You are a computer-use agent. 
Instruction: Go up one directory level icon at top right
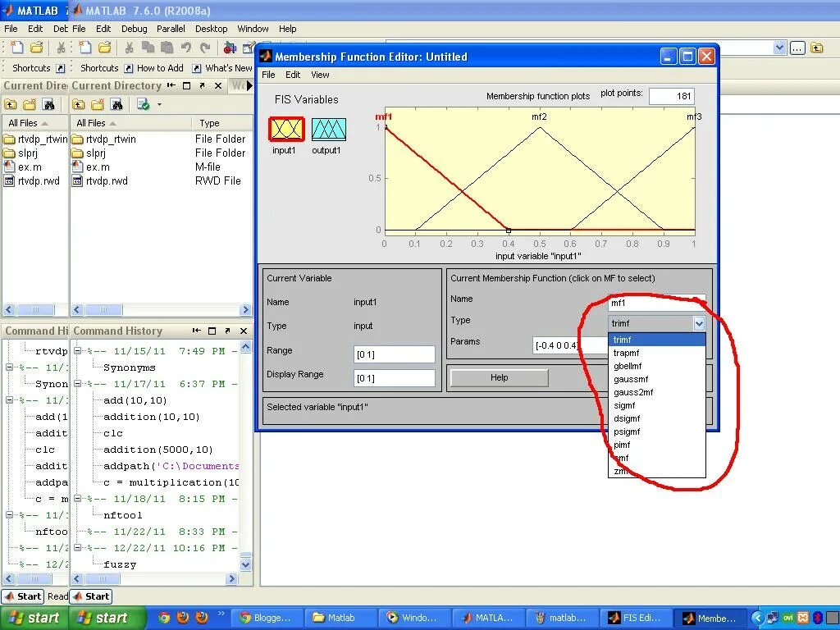(x=816, y=48)
